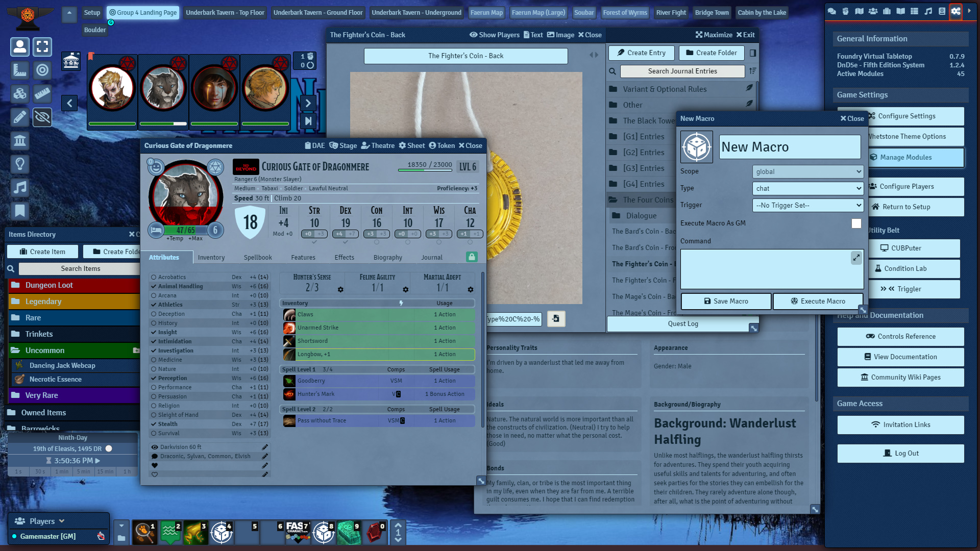Switch to the Spellbook tab
The width and height of the screenshot is (980, 551).
point(257,258)
